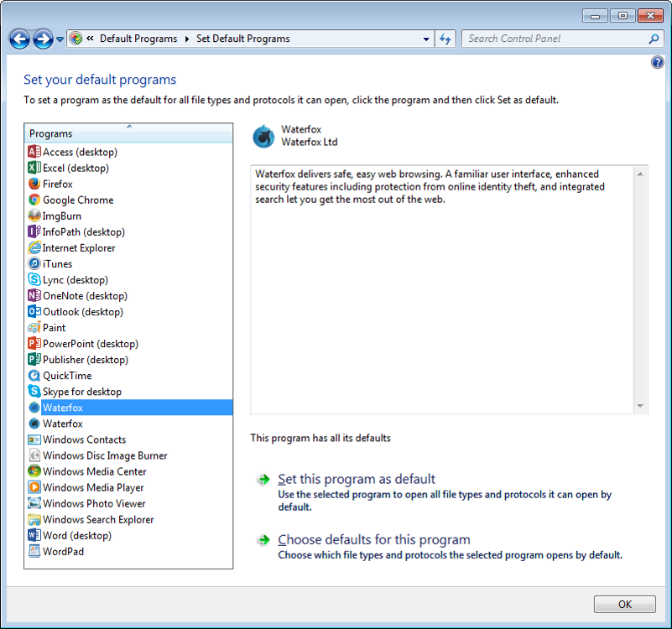This screenshot has width=672, height=629.
Task: Select the Set Default Programs breadcrumb
Action: [x=243, y=39]
